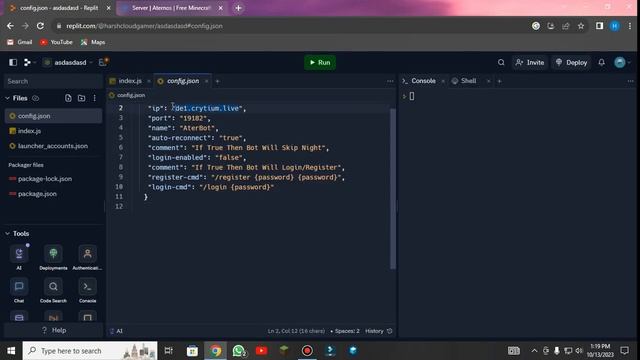The width and height of the screenshot is (640, 360).
Task: Invite collaborators with Invite button
Action: pyautogui.click(x=530, y=62)
